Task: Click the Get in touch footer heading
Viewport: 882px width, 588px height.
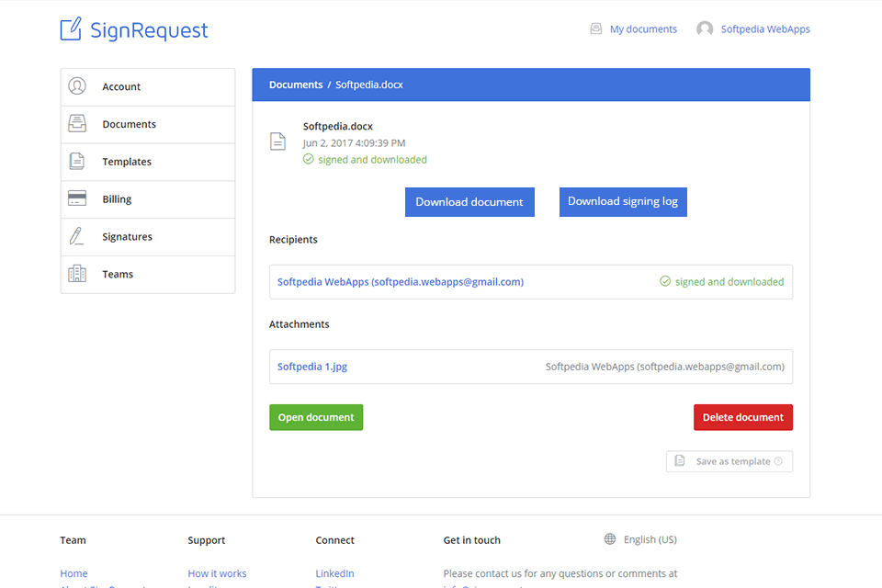Action: (471, 540)
